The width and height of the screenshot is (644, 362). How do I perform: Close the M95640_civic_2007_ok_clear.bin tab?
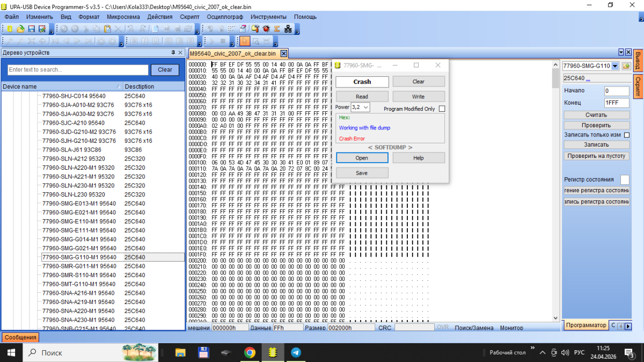pos(284,53)
